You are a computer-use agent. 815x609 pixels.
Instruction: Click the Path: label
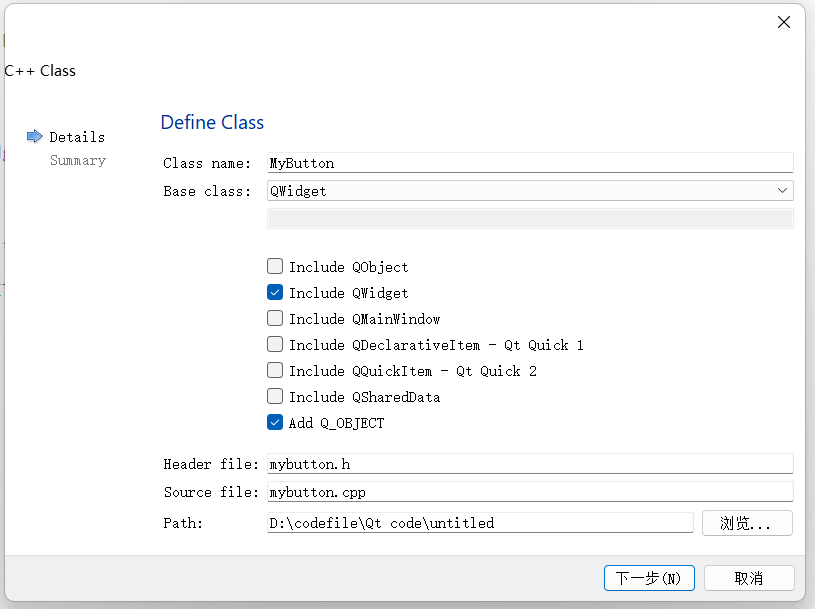[x=183, y=523]
